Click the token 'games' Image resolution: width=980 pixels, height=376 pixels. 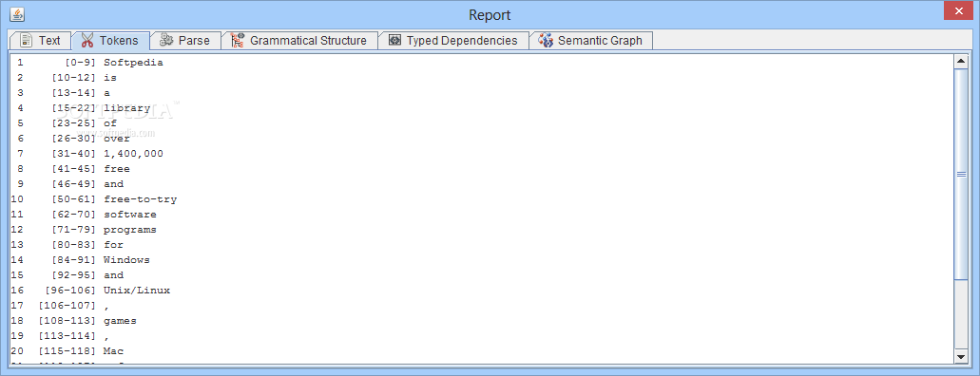[x=120, y=321]
